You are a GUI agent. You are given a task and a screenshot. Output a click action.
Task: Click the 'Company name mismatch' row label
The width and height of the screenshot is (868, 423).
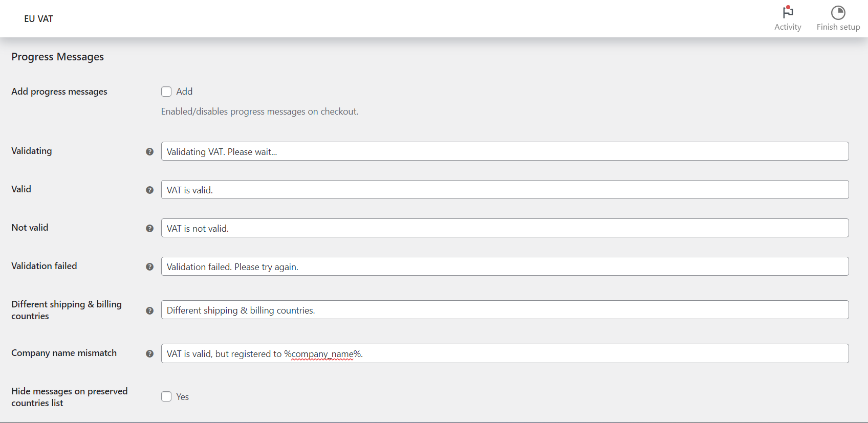(64, 353)
